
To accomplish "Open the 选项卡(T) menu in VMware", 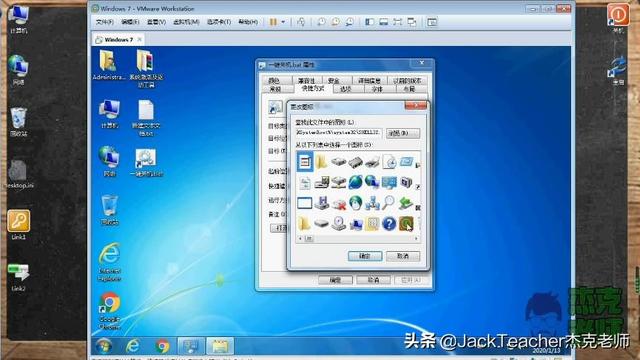I will [219, 22].
